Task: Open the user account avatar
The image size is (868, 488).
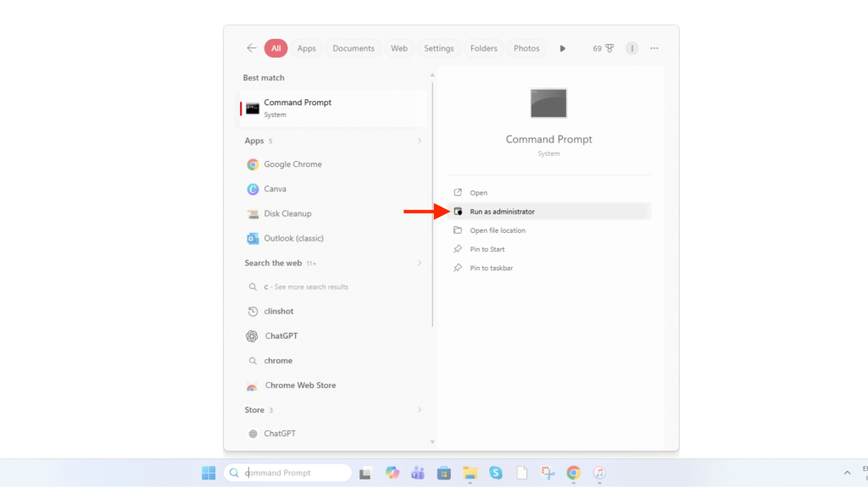Action: 632,48
